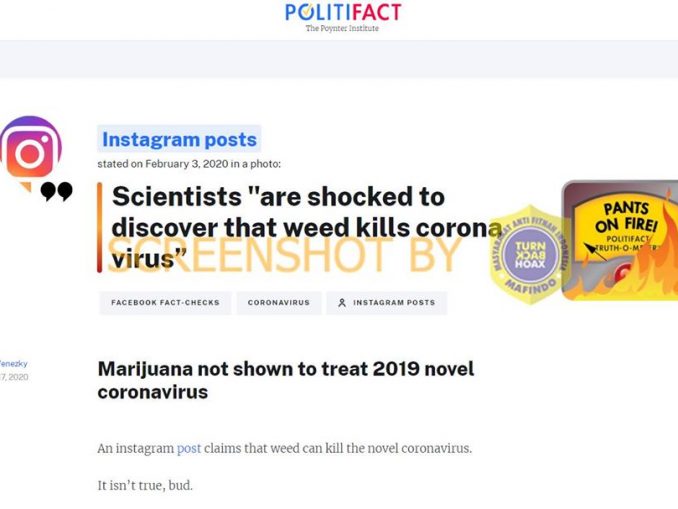Viewport: 678px width, 509px height.
Task: Select the Coronavirus tag
Action: click(x=279, y=303)
